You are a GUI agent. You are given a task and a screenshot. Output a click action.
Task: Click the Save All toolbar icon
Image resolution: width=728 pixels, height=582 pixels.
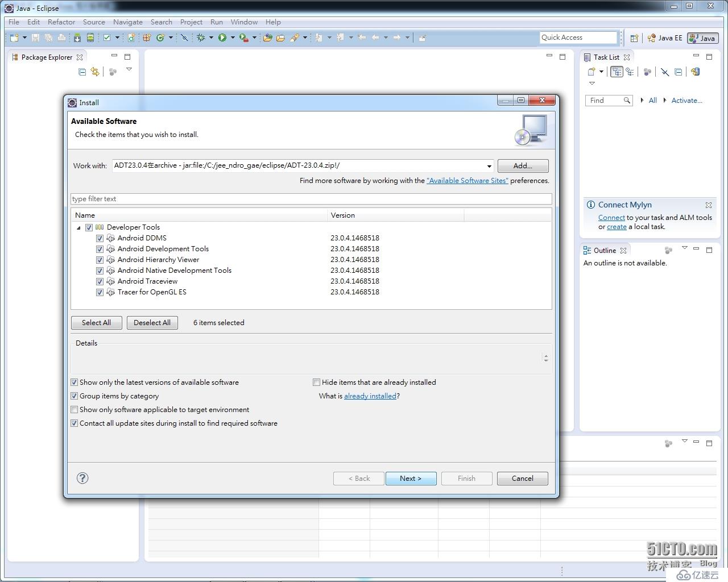tap(48, 38)
